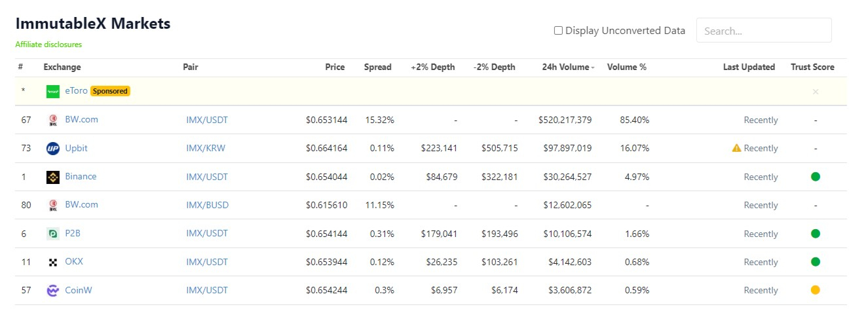Image resolution: width=868 pixels, height=311 pixels.
Task: Click the Upbit logo icon
Action: (x=53, y=149)
